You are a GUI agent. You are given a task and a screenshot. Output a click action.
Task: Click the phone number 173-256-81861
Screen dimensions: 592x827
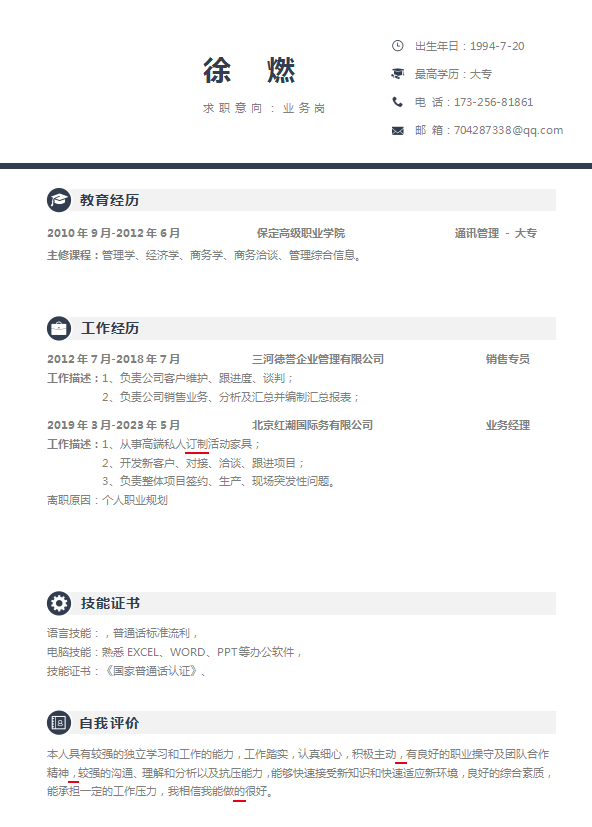tap(493, 102)
